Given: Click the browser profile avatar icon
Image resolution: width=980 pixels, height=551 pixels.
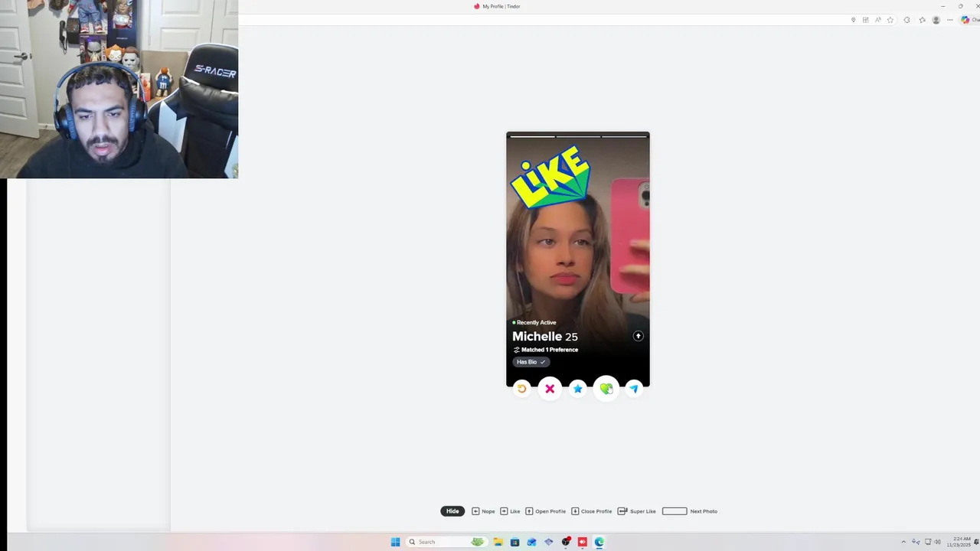Looking at the screenshot, I should (936, 20).
